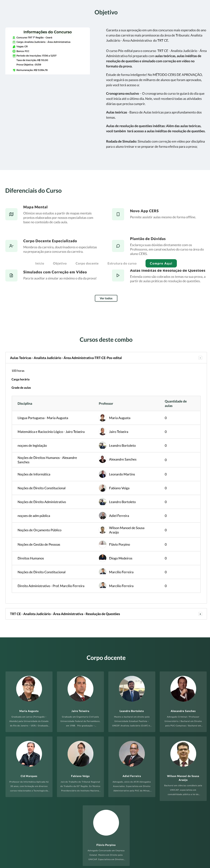Go to the Início navigation tab
Screen dimensions: 210x868
click(x=40, y=263)
